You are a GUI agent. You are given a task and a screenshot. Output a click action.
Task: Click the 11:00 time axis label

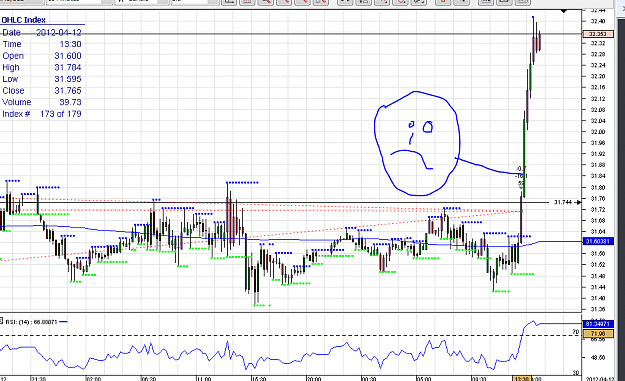[204, 379]
